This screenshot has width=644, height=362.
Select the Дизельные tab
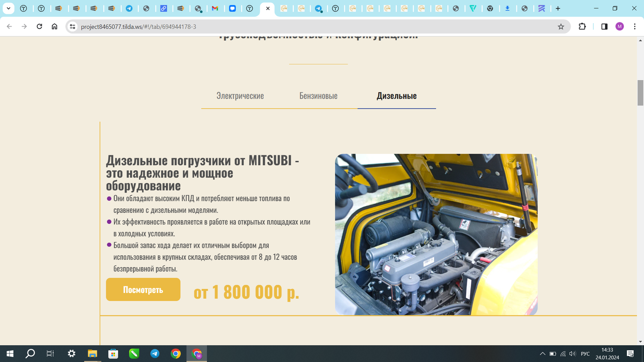coord(397,96)
